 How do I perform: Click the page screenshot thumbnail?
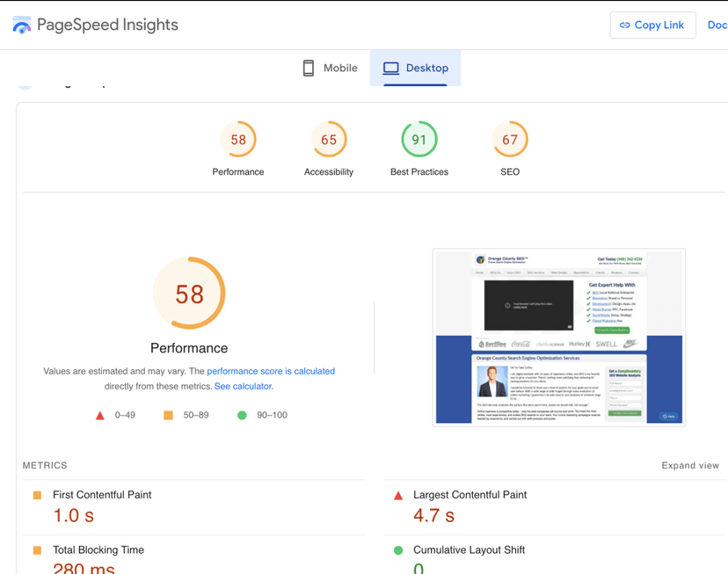pos(559,338)
